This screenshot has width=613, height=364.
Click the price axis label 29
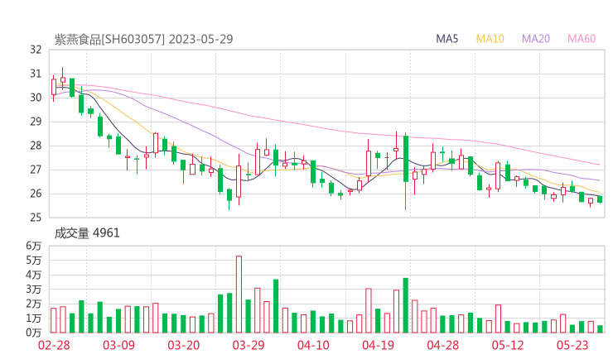[36, 122]
